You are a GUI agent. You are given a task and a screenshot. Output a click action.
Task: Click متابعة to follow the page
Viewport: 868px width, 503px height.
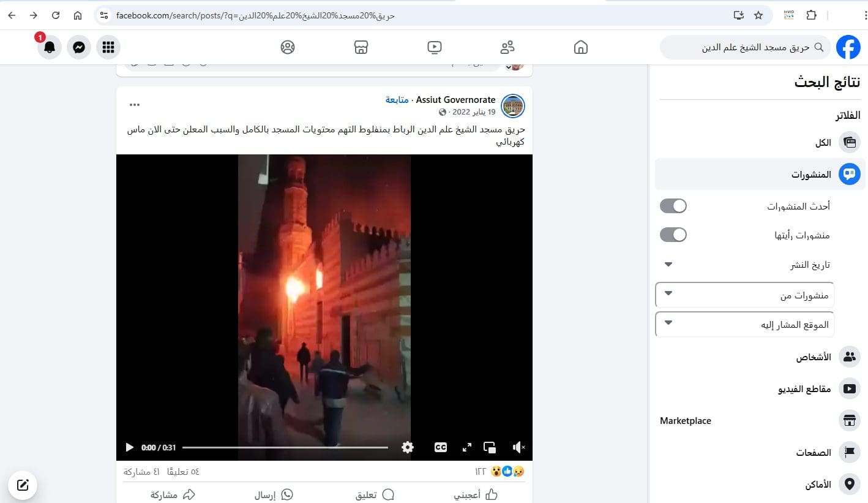(397, 100)
